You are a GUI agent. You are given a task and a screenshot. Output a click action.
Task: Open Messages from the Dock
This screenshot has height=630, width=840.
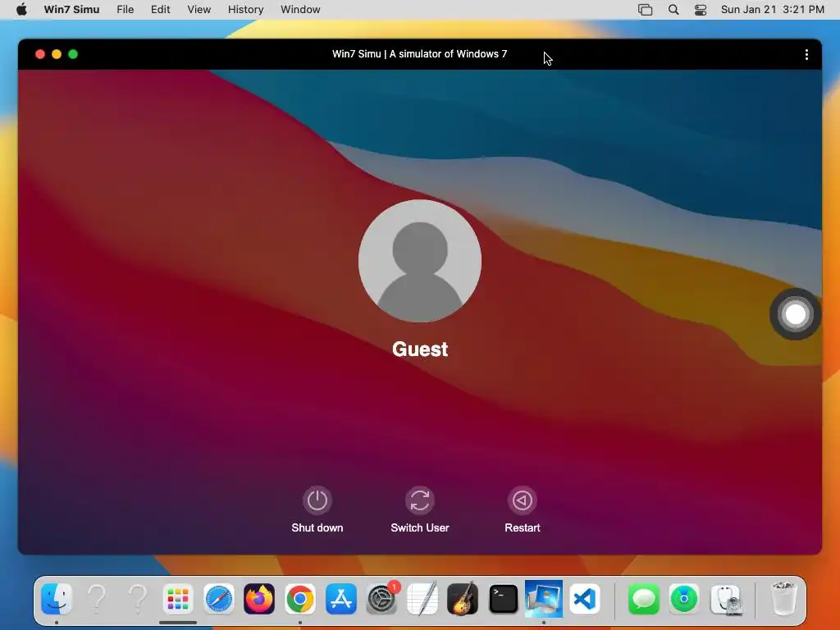click(x=643, y=598)
